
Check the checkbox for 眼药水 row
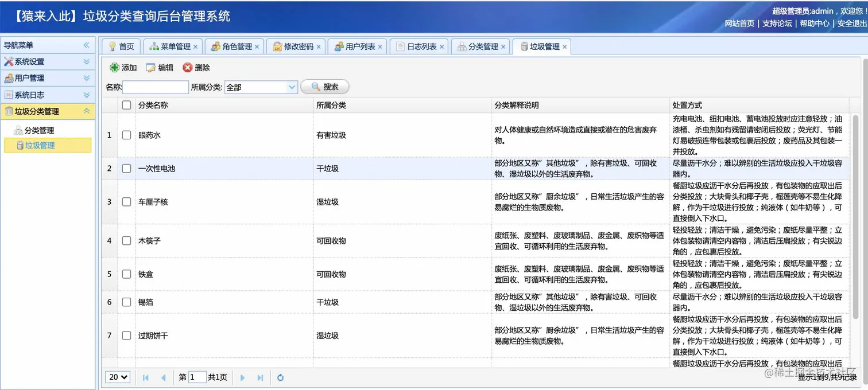point(127,135)
